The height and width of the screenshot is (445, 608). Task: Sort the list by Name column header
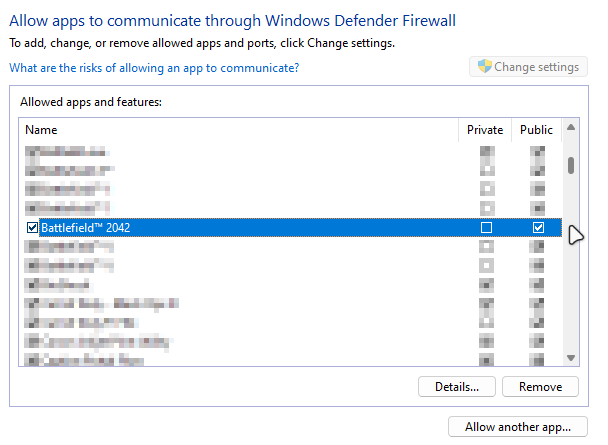tap(42, 130)
